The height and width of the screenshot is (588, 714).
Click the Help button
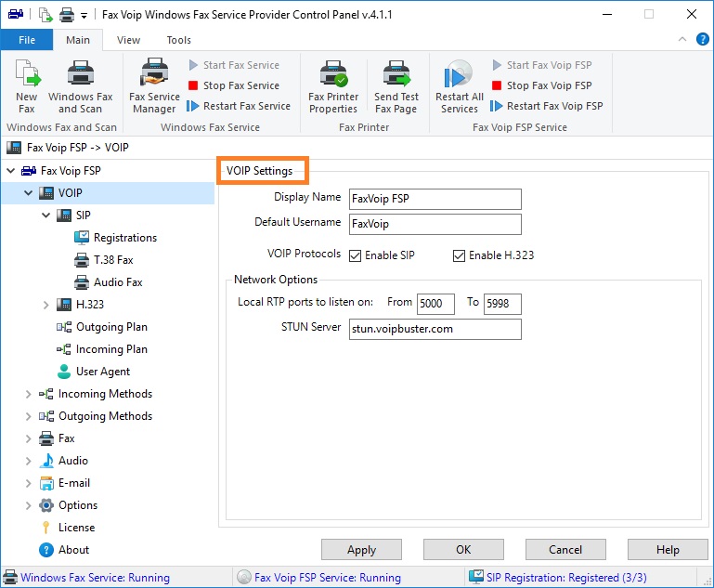(668, 550)
